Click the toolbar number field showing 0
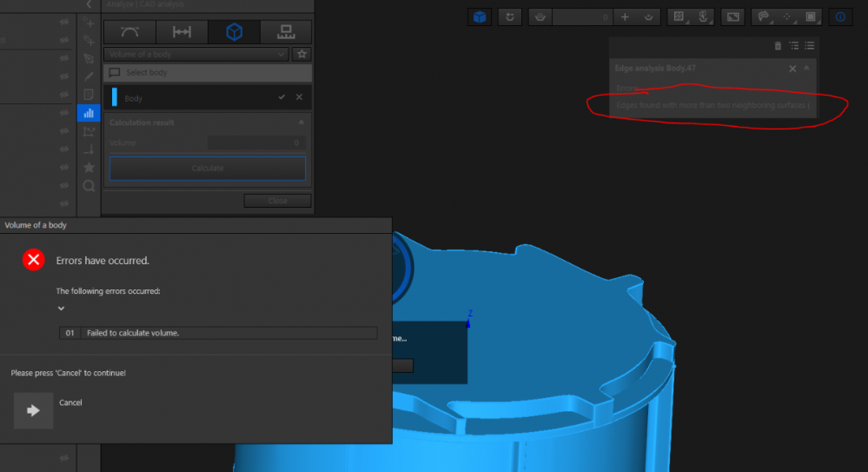The height and width of the screenshot is (472, 868). 582,17
